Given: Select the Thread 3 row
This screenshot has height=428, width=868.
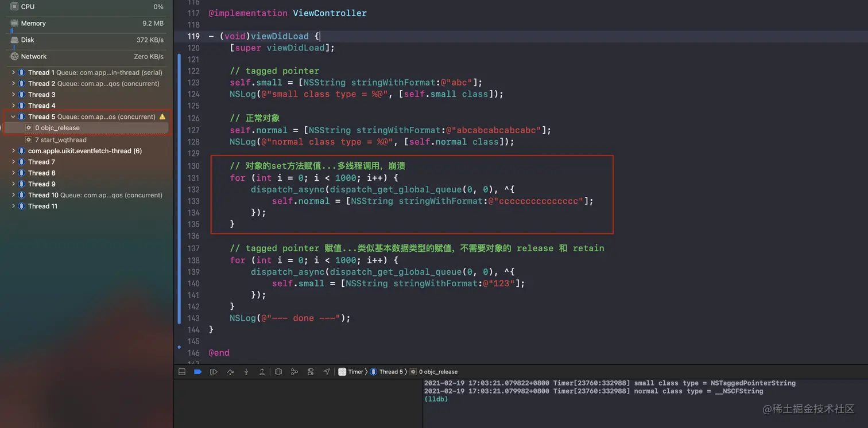Looking at the screenshot, I should pyautogui.click(x=87, y=95).
